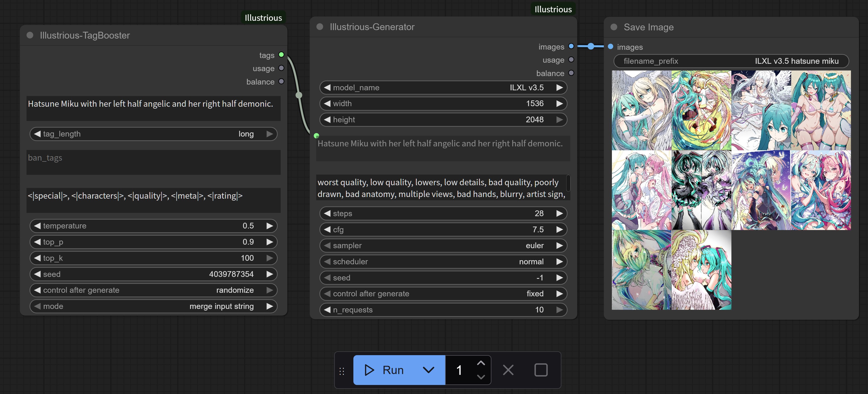Collapse the Illustrious-Generator node using its dot
The width and height of the screenshot is (868, 394).
[x=320, y=27]
